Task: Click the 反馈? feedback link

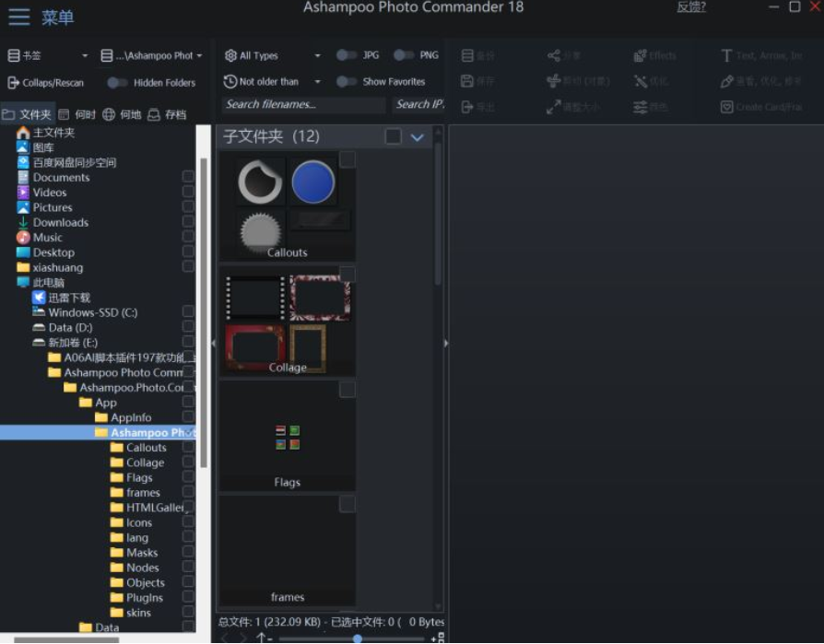Action: [689, 6]
